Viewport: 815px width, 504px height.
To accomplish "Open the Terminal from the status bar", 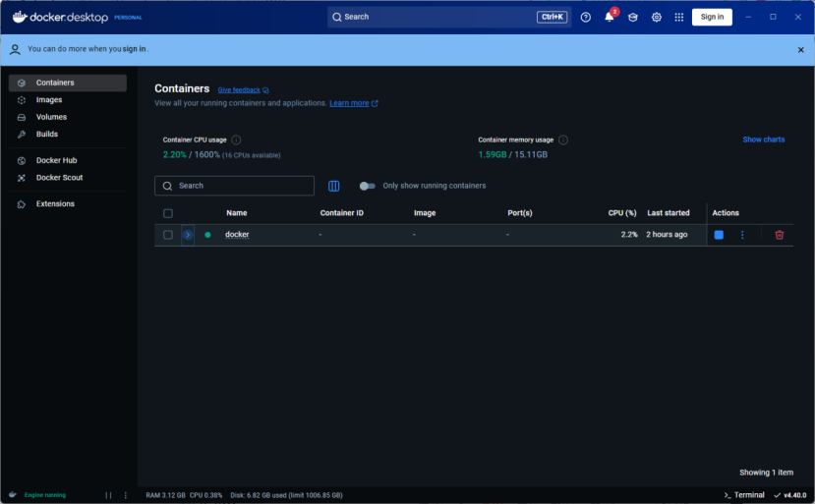I will pos(744,495).
